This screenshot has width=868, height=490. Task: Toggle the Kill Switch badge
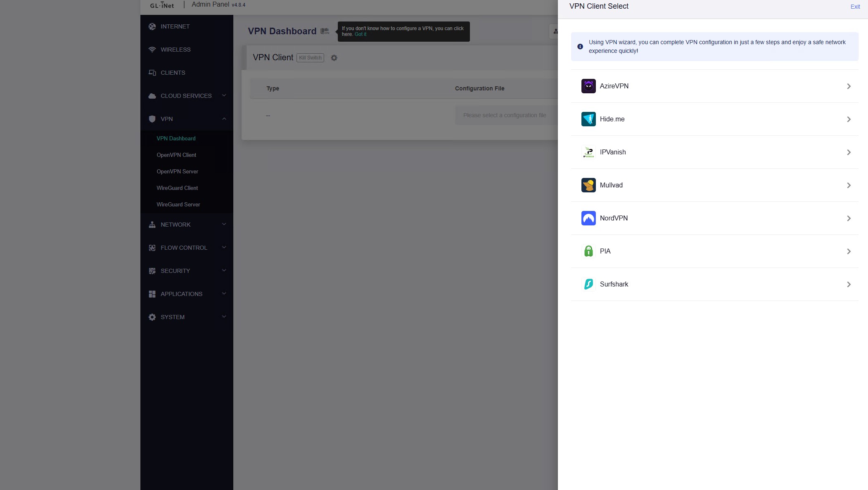tap(310, 58)
